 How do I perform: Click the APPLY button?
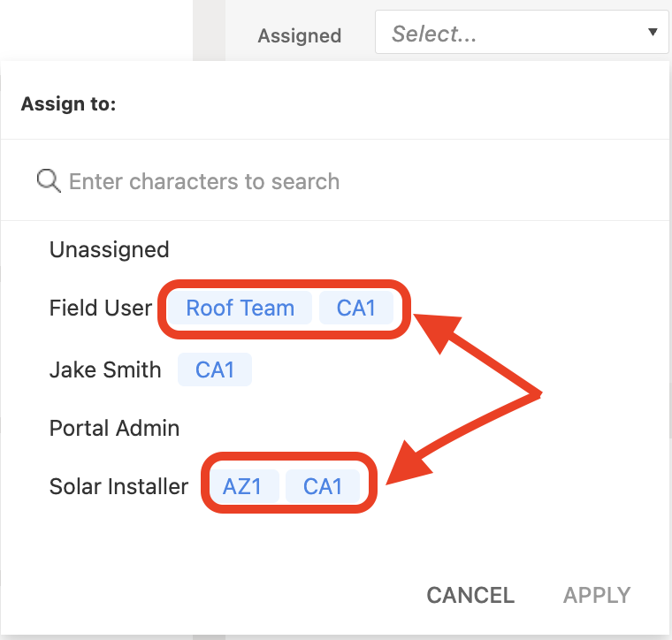(x=597, y=595)
